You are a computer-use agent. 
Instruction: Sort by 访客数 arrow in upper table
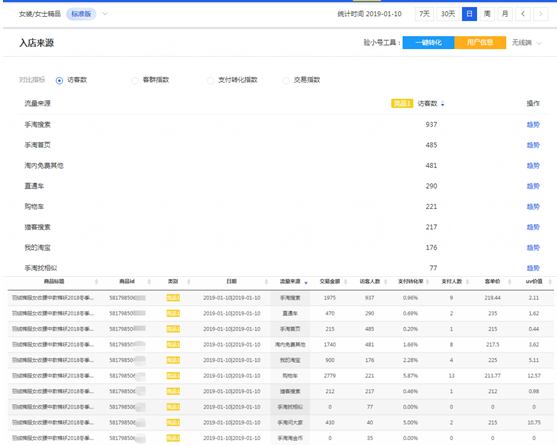click(443, 104)
